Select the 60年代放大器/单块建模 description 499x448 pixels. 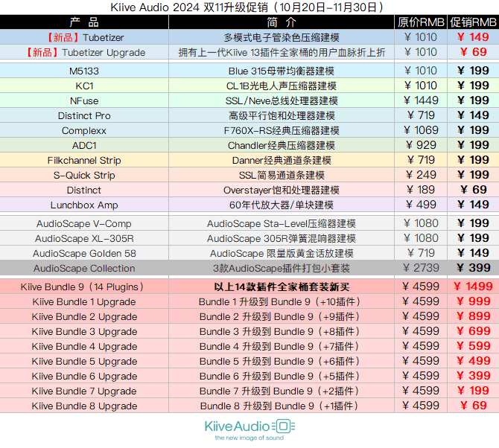[x=282, y=205]
